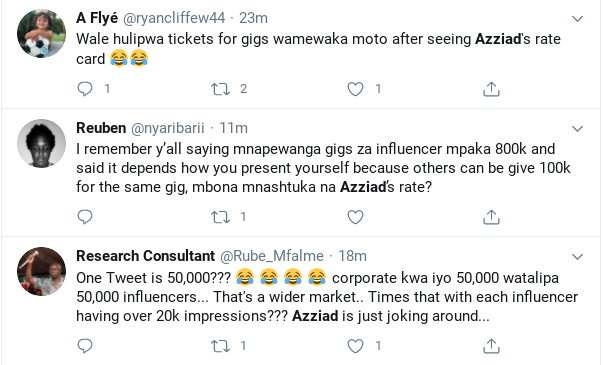
Task: Retweet Reuben's influencer gigs tweet
Action: click(220, 217)
